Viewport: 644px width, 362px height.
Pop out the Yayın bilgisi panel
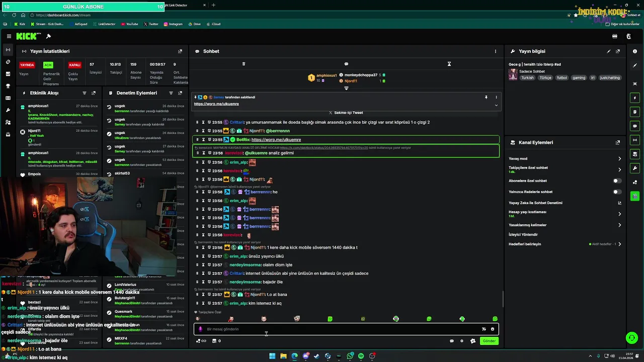618,51
